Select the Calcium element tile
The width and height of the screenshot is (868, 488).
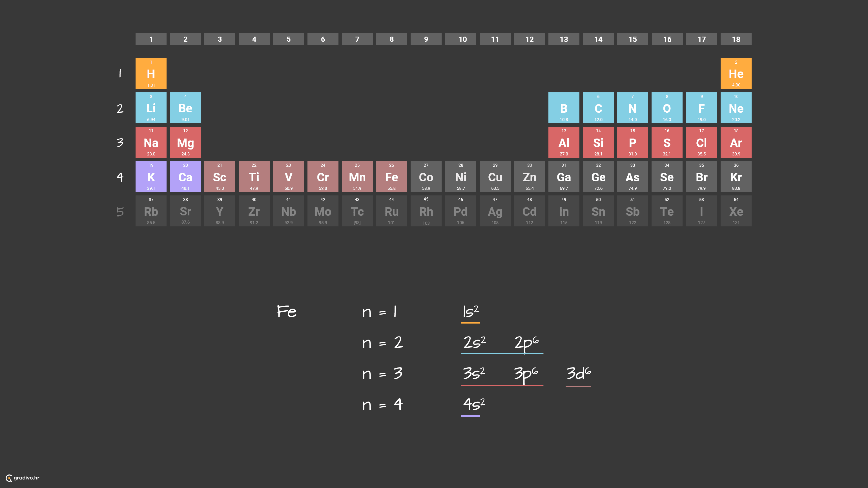pos(185,177)
